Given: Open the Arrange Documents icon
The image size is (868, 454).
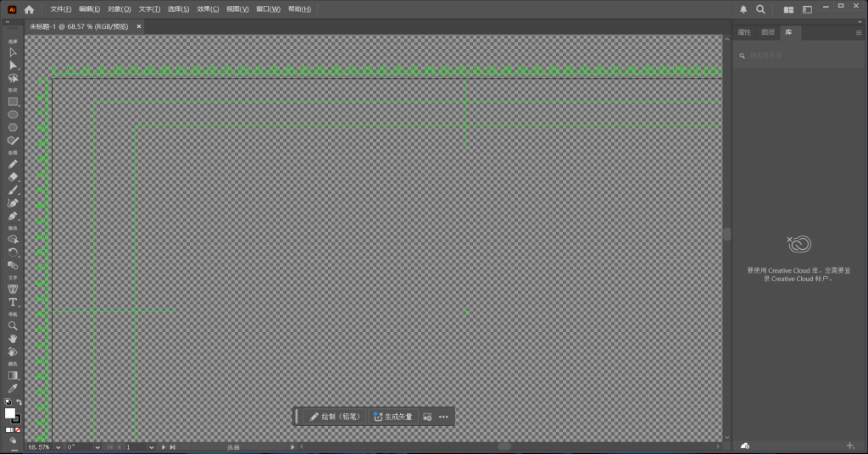Looking at the screenshot, I should (x=789, y=9).
